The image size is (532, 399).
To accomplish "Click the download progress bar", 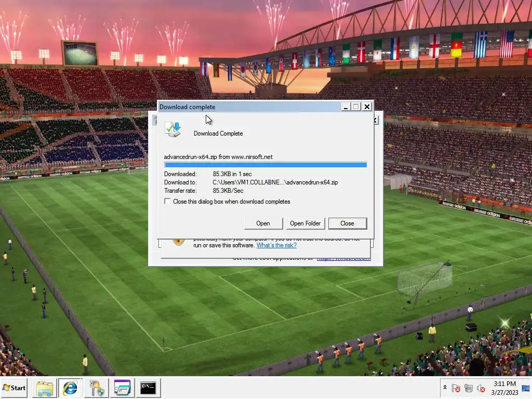I will pos(265,165).
